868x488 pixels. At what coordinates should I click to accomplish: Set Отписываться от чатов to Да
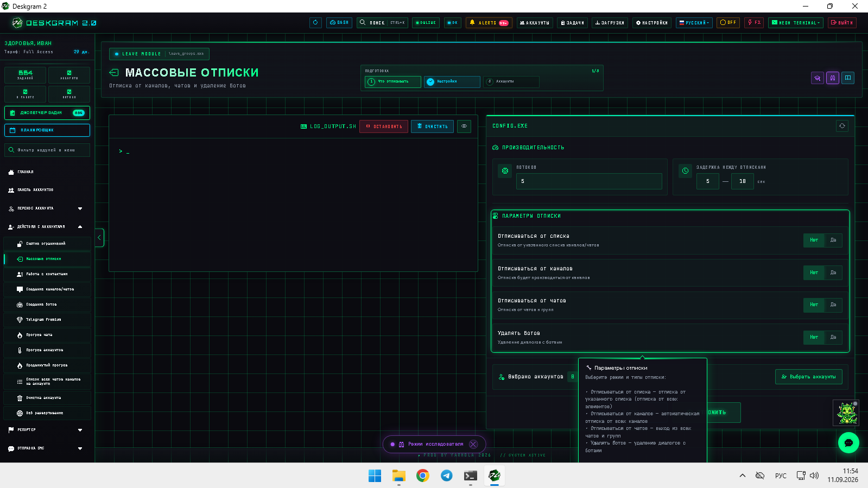pyautogui.click(x=833, y=305)
